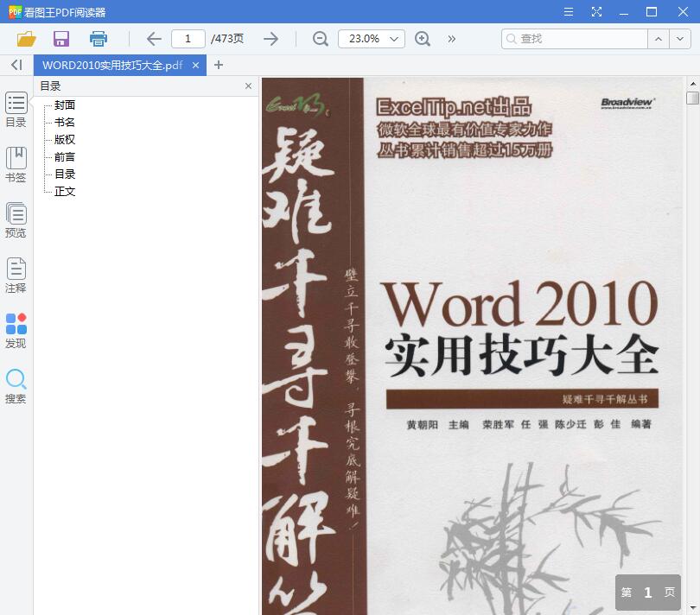Open the 目录 sidebar panel
This screenshot has width=700, height=615.
point(16,110)
